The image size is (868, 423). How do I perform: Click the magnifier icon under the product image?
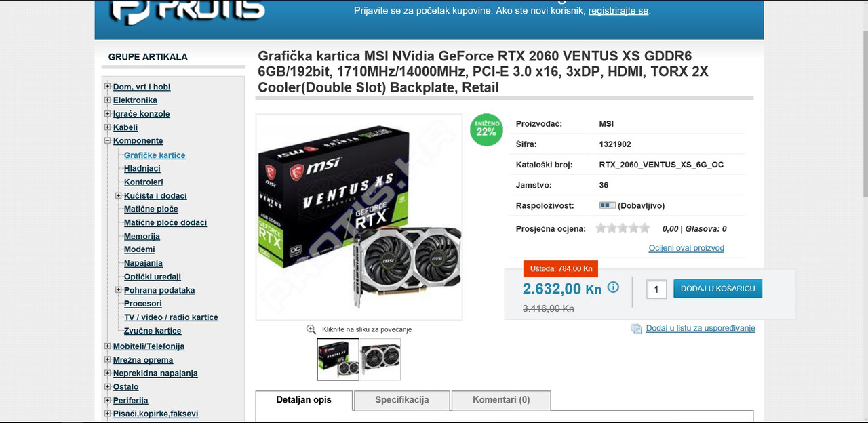coord(311,329)
